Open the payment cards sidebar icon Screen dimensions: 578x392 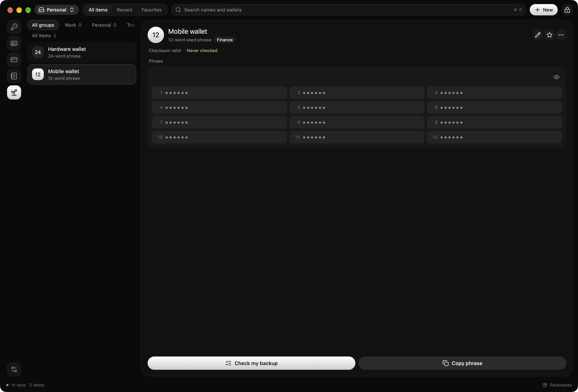pyautogui.click(x=14, y=60)
